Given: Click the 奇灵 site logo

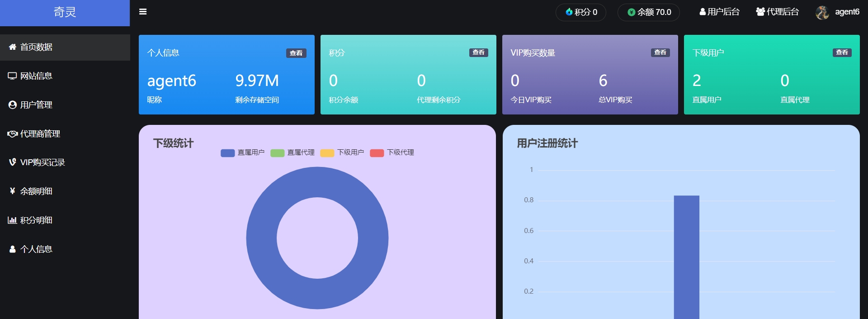Looking at the screenshot, I should pos(65,12).
